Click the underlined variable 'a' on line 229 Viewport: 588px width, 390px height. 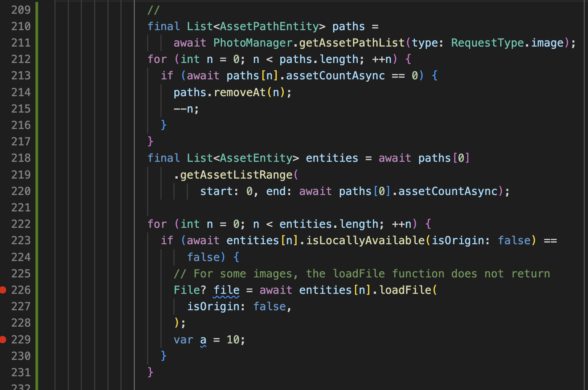[x=202, y=340]
